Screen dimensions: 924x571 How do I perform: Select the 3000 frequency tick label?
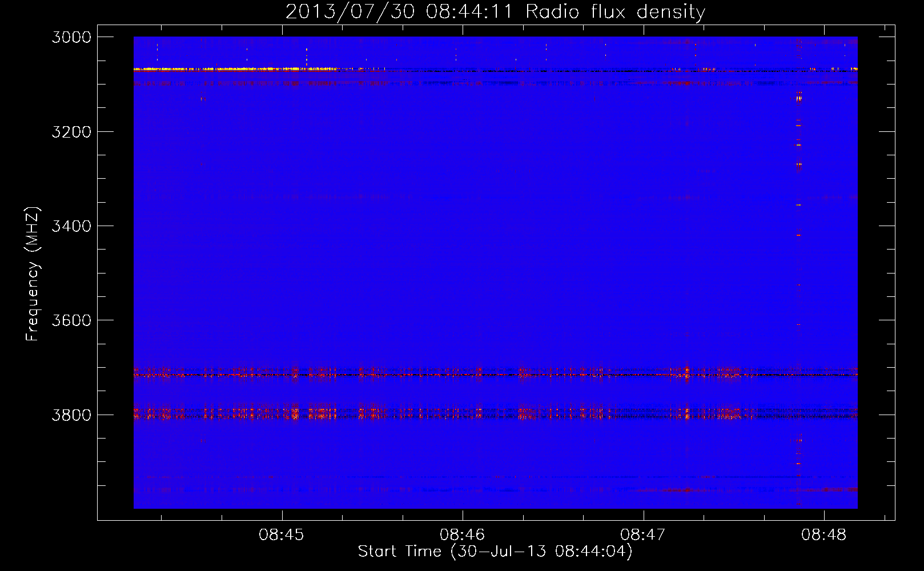71,37
